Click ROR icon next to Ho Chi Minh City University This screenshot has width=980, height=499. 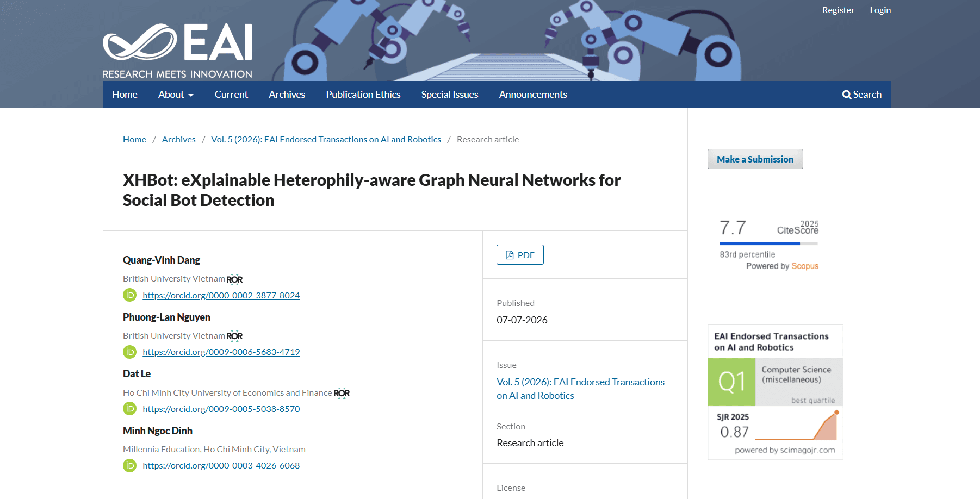[x=342, y=393]
